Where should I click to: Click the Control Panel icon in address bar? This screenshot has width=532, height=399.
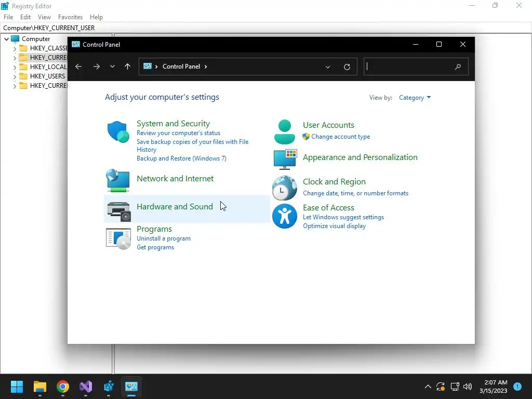[147, 66]
